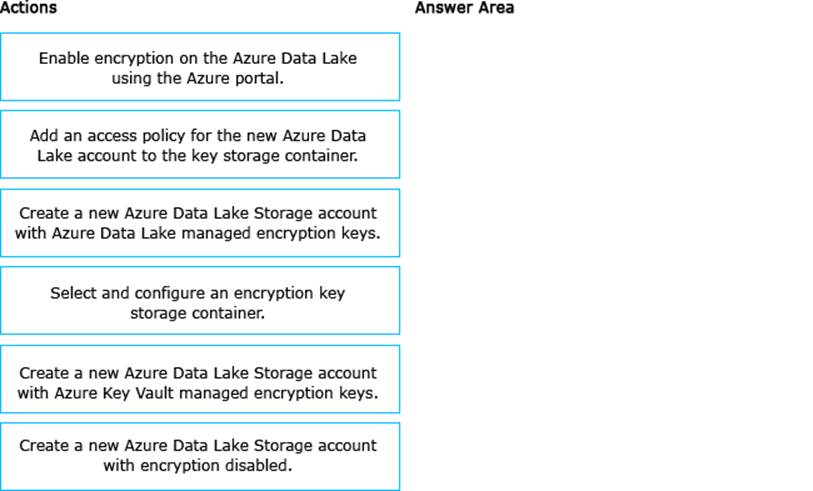
Task: Choose the 'Azure Key Vault managed encryption keys' action
Action: [x=199, y=379]
